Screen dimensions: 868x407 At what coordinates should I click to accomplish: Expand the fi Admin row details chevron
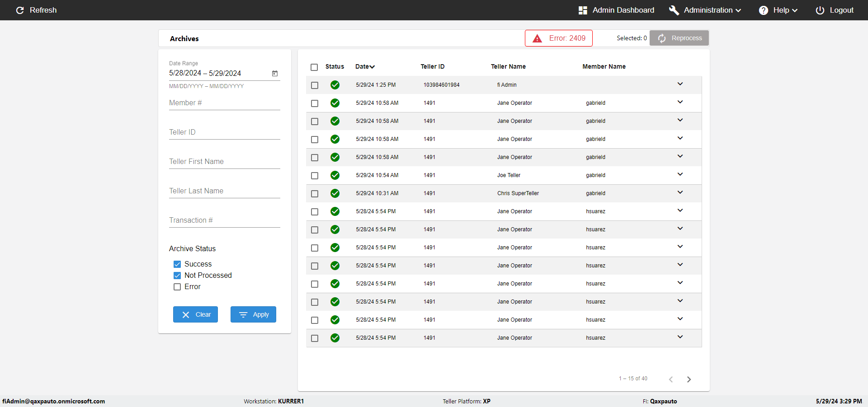click(680, 84)
